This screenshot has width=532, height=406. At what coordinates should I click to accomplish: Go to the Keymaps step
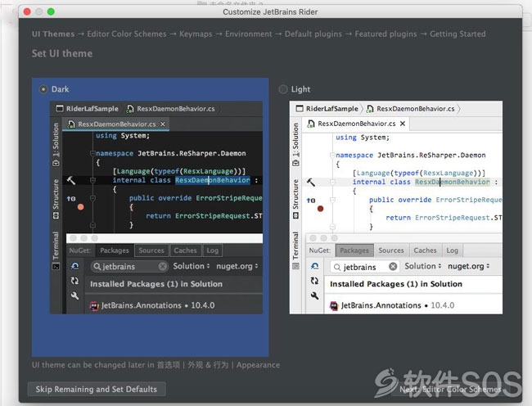click(x=196, y=34)
